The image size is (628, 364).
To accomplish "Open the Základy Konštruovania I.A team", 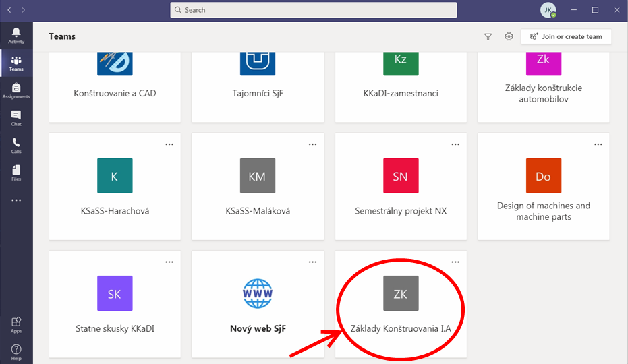I will pyautogui.click(x=401, y=305).
